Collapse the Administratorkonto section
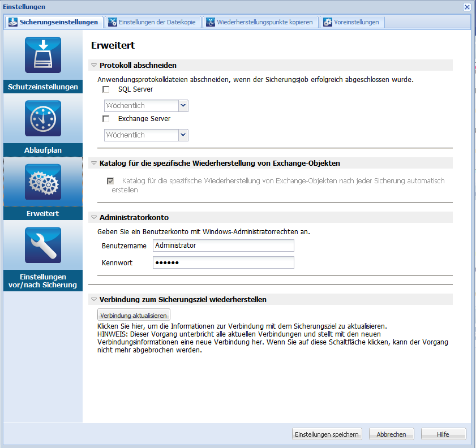Screen dimensions: 476x448 pyautogui.click(x=94, y=217)
